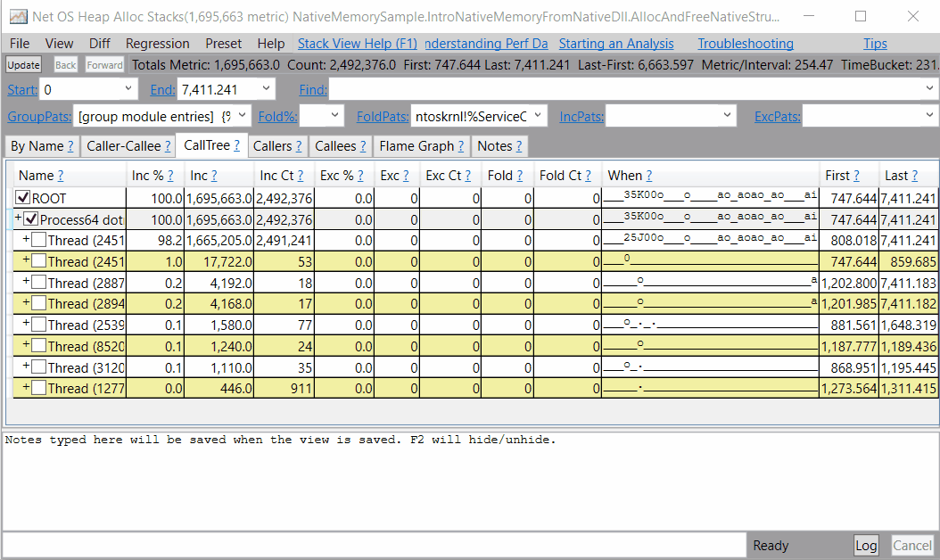Toggle the ROOT row checkbox
The height and width of the screenshot is (560, 940).
click(x=23, y=197)
